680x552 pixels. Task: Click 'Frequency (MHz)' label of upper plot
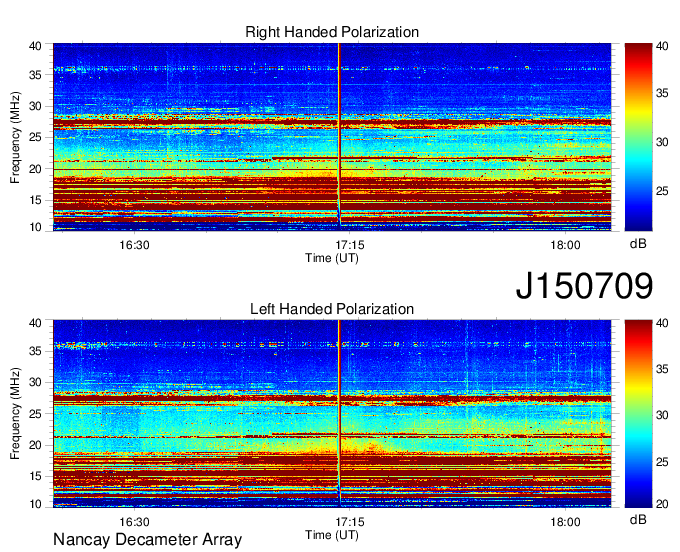(15, 137)
